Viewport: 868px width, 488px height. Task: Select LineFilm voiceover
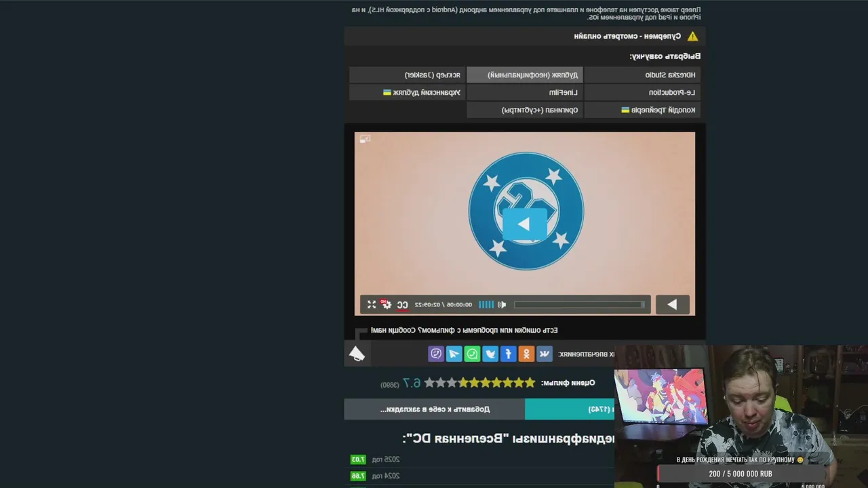(x=525, y=92)
